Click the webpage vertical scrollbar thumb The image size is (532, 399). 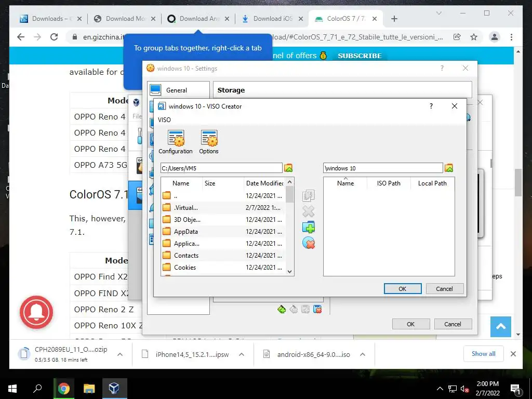tap(518, 183)
